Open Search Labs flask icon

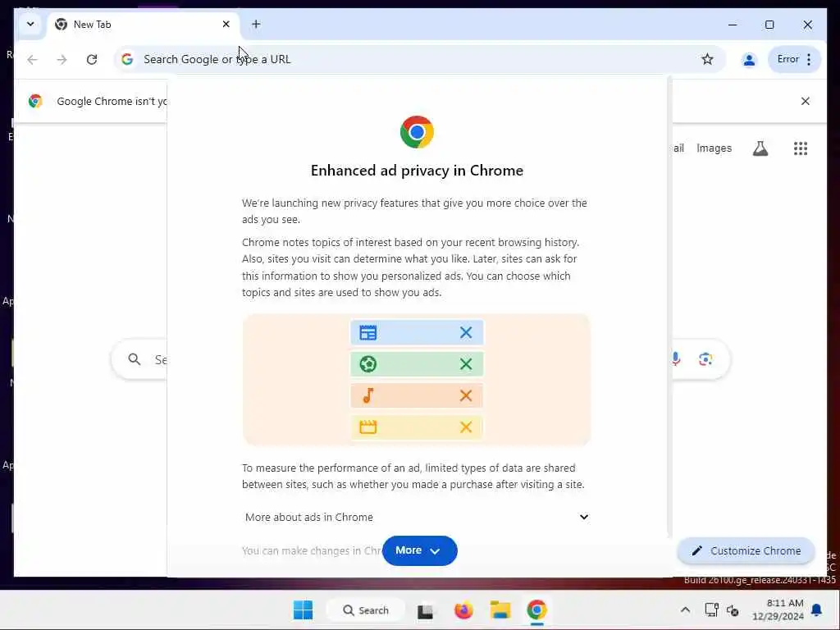(760, 148)
